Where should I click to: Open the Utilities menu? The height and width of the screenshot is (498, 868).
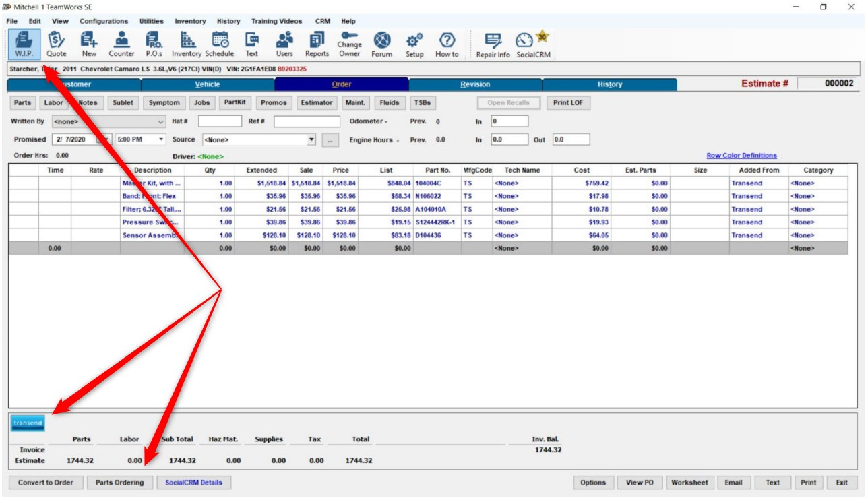pyautogui.click(x=152, y=21)
